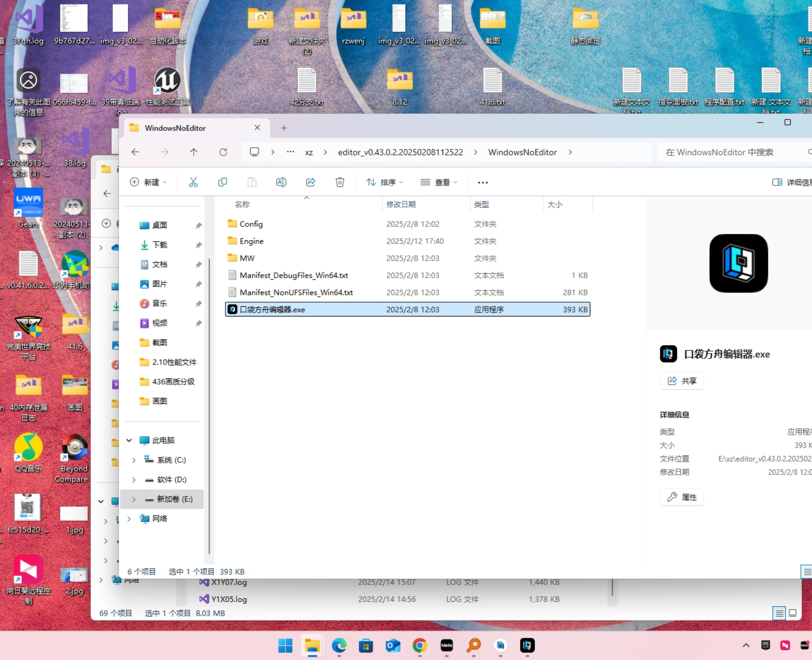Open Chrome from the taskbar

point(420,645)
